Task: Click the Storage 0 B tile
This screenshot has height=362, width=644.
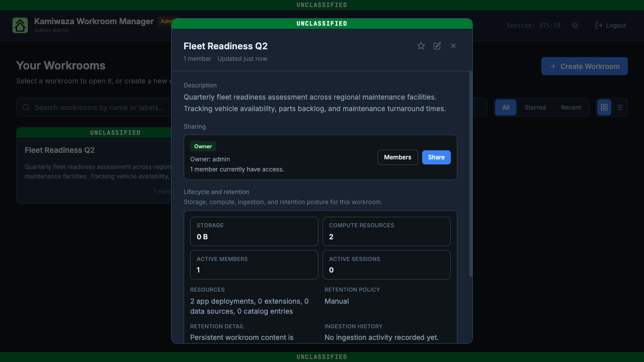Action: pos(254,231)
